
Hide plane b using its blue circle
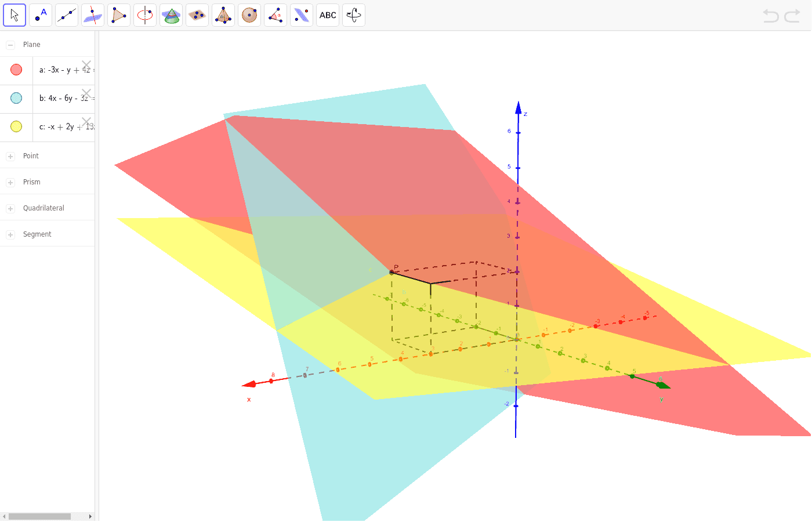click(16, 98)
